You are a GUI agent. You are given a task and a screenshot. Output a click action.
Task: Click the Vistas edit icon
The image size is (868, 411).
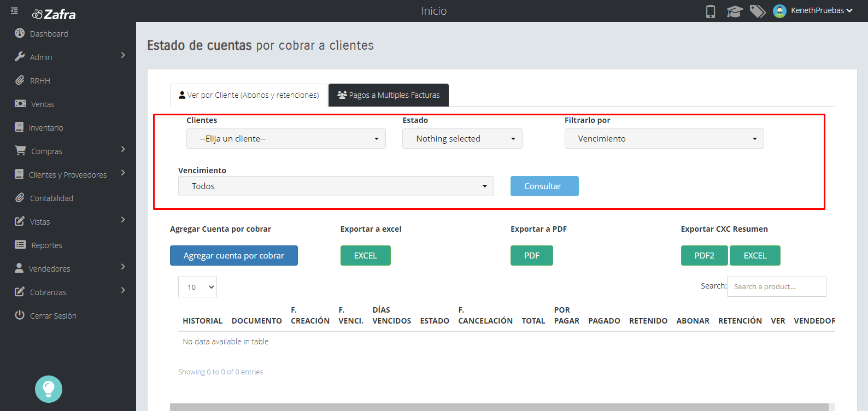(20, 221)
